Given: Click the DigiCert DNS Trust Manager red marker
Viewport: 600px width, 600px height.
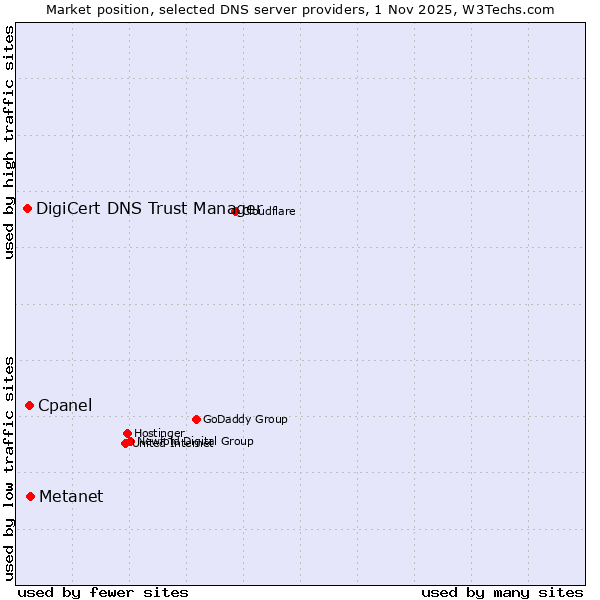Looking at the screenshot, I should (x=28, y=208).
